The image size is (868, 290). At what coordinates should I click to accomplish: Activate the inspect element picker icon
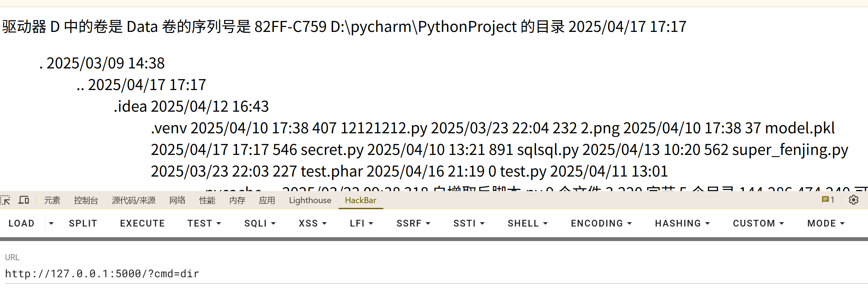point(5,200)
